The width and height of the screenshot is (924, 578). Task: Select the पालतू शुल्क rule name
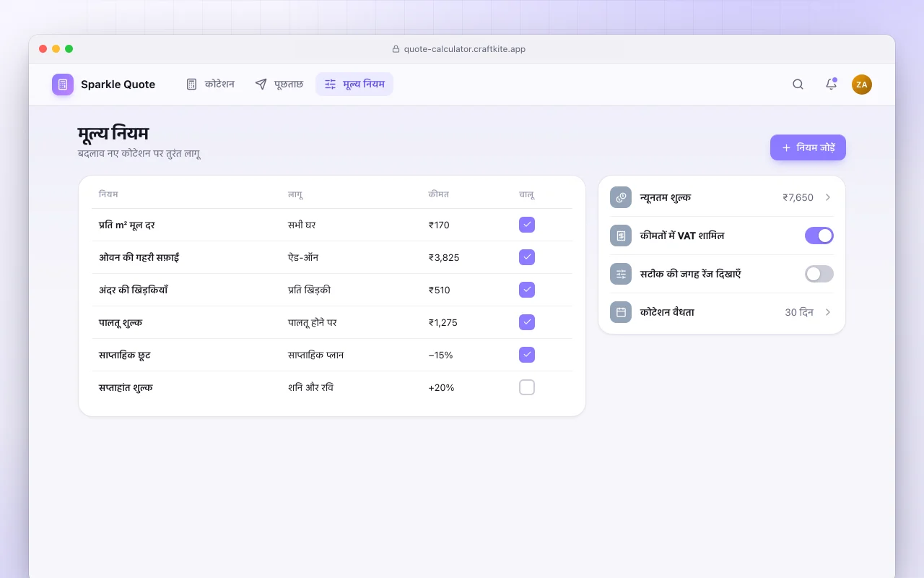click(x=121, y=322)
